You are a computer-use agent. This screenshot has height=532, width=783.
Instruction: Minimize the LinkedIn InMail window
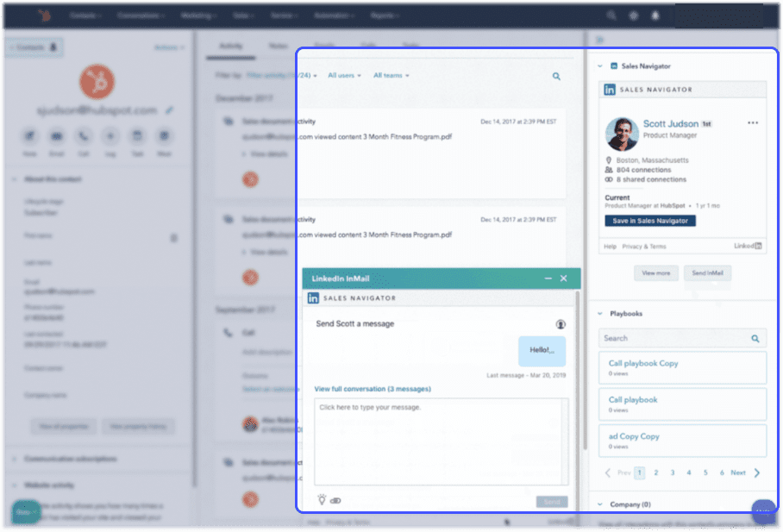(548, 279)
